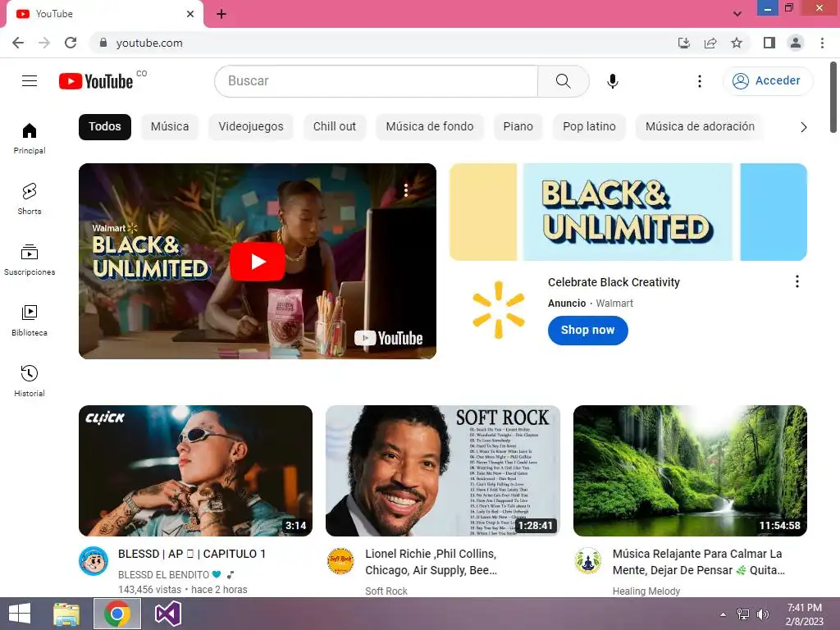Open Suscripciones in the sidebar
The width and height of the screenshot is (840, 630).
[x=30, y=260]
